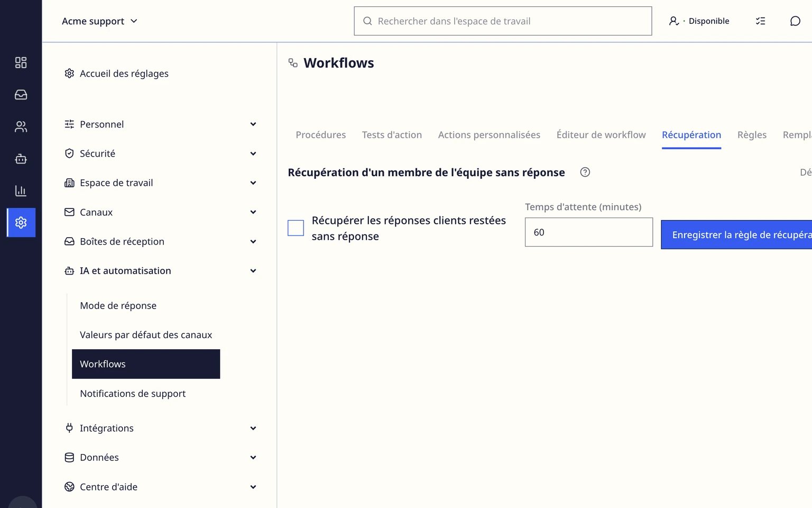
Task: Select the Workflows item in sidebar
Action: click(146, 364)
